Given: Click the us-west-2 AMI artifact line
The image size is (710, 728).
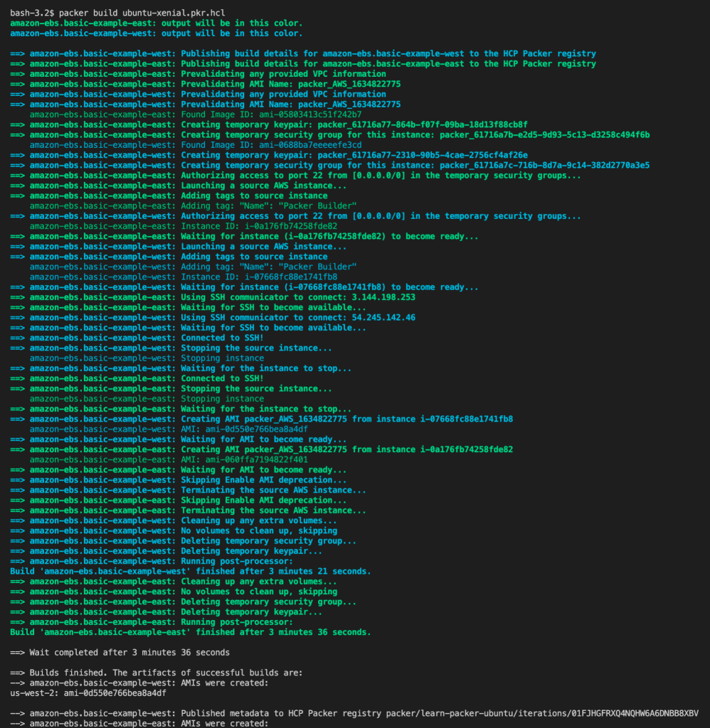Looking at the screenshot, I should point(88,693).
